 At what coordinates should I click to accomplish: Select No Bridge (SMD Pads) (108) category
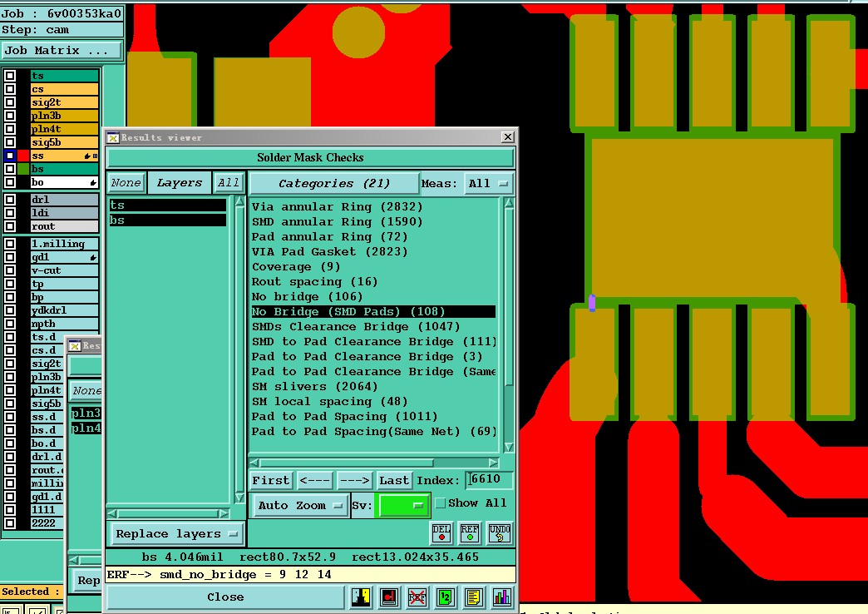(373, 311)
